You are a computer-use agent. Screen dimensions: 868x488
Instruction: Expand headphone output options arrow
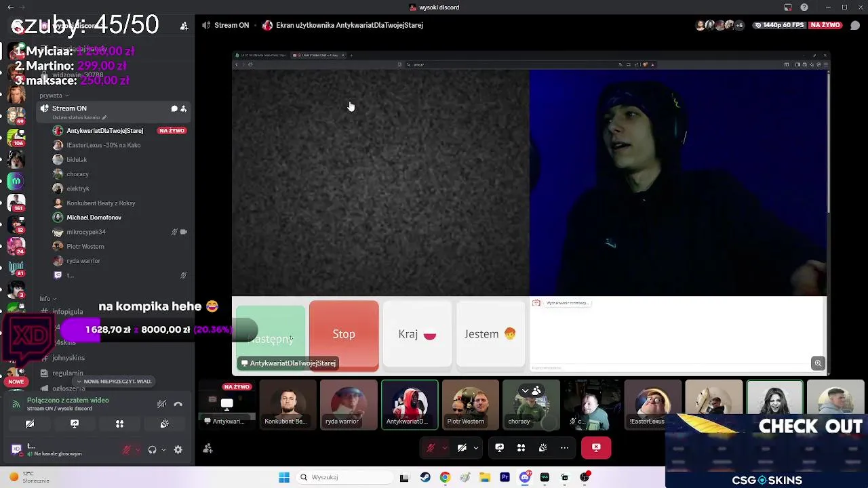coord(163,449)
